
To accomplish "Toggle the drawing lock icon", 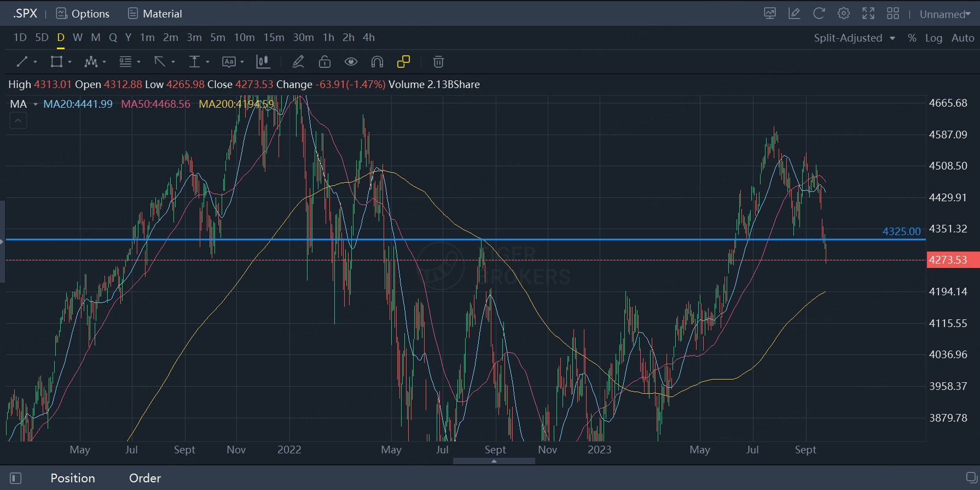I will [324, 62].
